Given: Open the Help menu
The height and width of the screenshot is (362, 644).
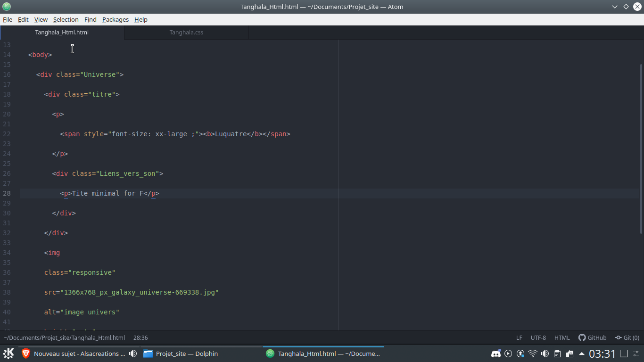Looking at the screenshot, I should [141, 19].
